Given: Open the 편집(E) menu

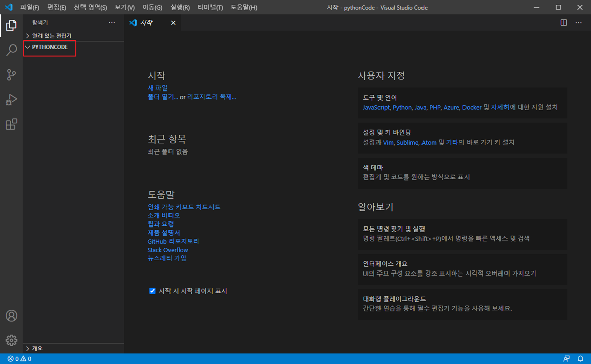Looking at the screenshot, I should [57, 7].
